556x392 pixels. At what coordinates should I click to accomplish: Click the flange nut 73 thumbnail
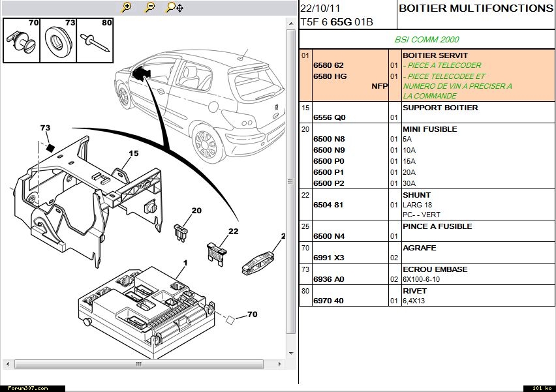(58, 40)
